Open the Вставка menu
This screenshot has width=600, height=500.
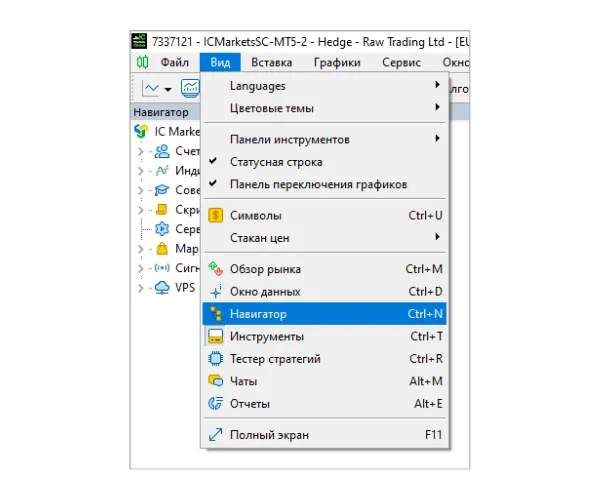(272, 62)
